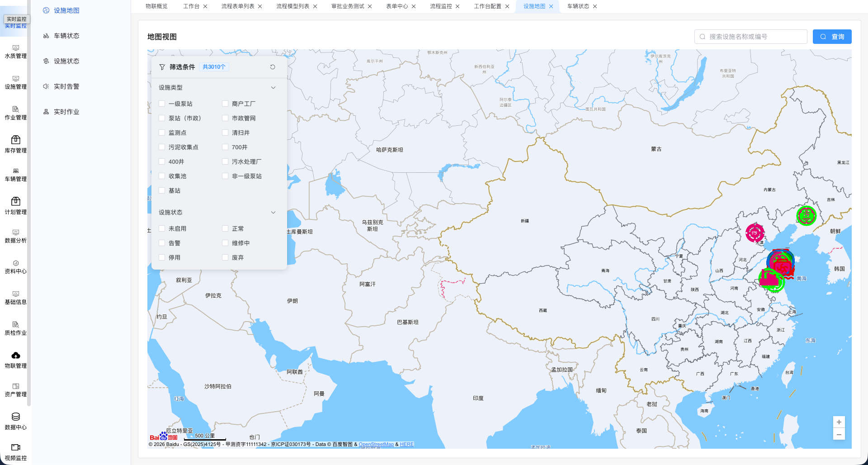The width and height of the screenshot is (868, 465).
Task: Open 视频监控 in left sidebar
Action: [x=16, y=452]
